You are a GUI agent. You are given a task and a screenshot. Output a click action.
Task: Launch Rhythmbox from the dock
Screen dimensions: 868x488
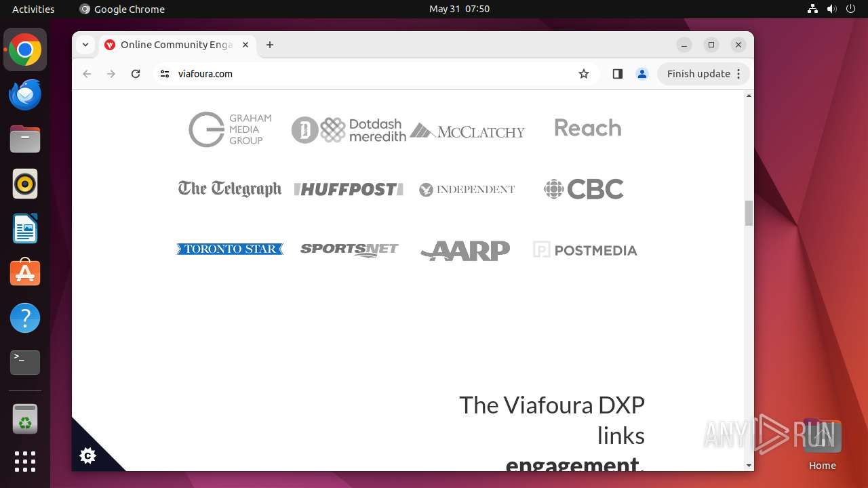tap(25, 184)
